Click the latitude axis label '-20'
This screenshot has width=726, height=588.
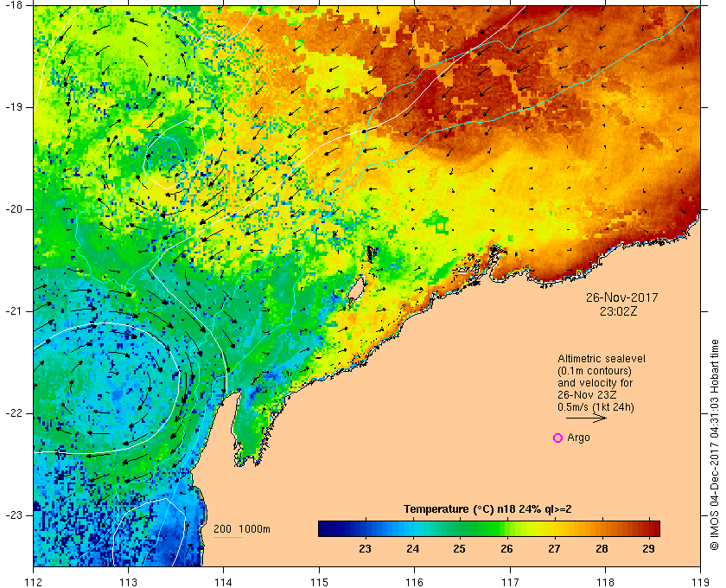(x=13, y=209)
